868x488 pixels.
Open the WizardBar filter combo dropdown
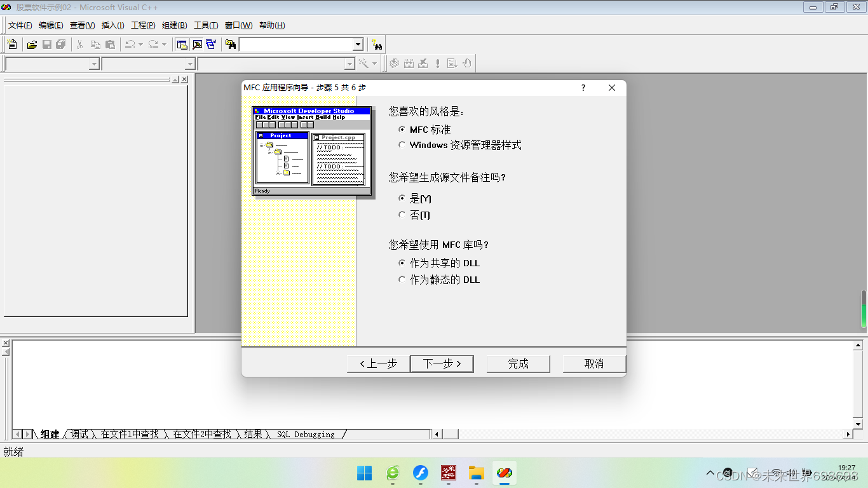pos(189,64)
